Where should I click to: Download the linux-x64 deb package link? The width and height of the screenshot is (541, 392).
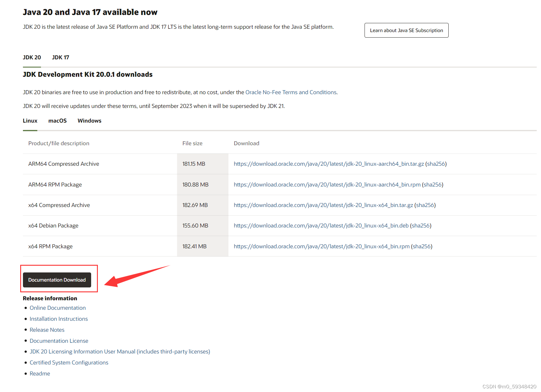[321, 226]
